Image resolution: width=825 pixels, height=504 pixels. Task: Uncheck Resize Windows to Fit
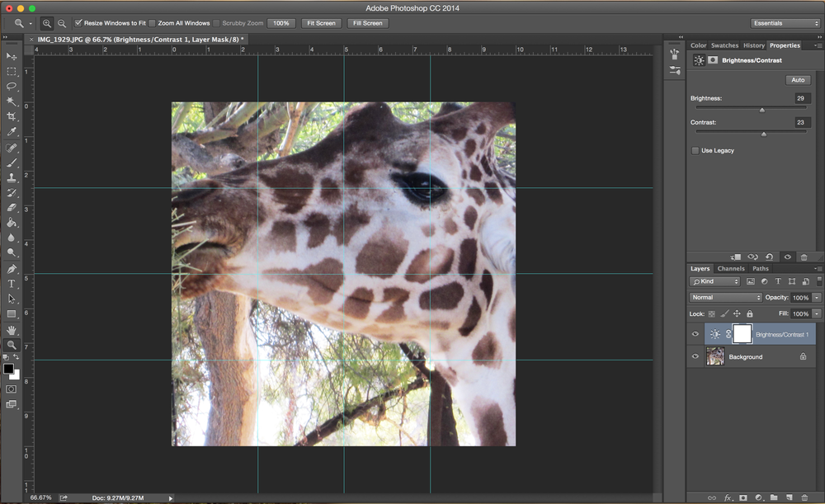pos(78,23)
